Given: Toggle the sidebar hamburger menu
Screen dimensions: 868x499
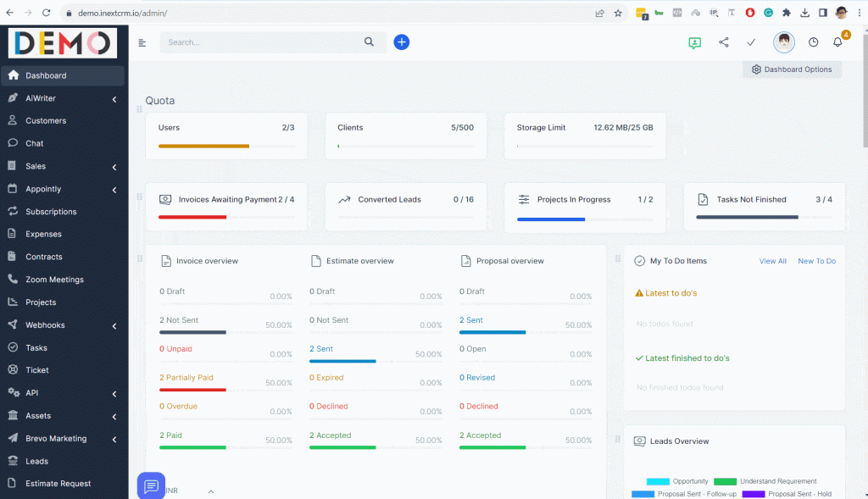Looking at the screenshot, I should 142,42.
